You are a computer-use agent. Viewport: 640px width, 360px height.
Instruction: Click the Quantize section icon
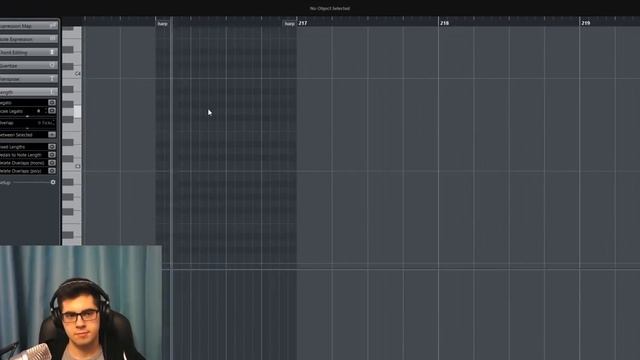52,65
